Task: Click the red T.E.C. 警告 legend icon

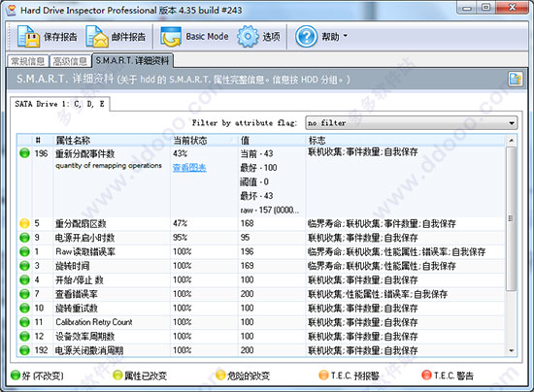Action: tap(426, 375)
